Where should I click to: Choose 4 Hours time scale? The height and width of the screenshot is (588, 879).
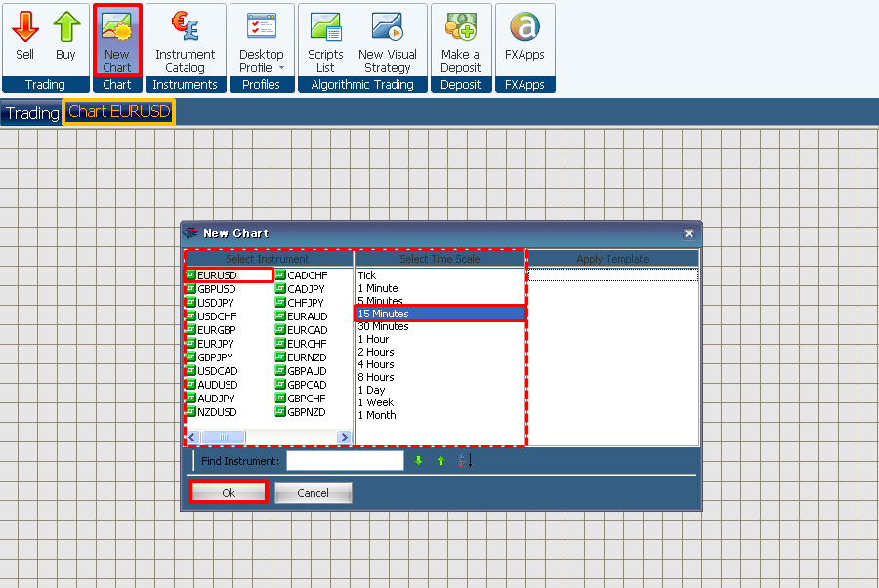pos(440,364)
